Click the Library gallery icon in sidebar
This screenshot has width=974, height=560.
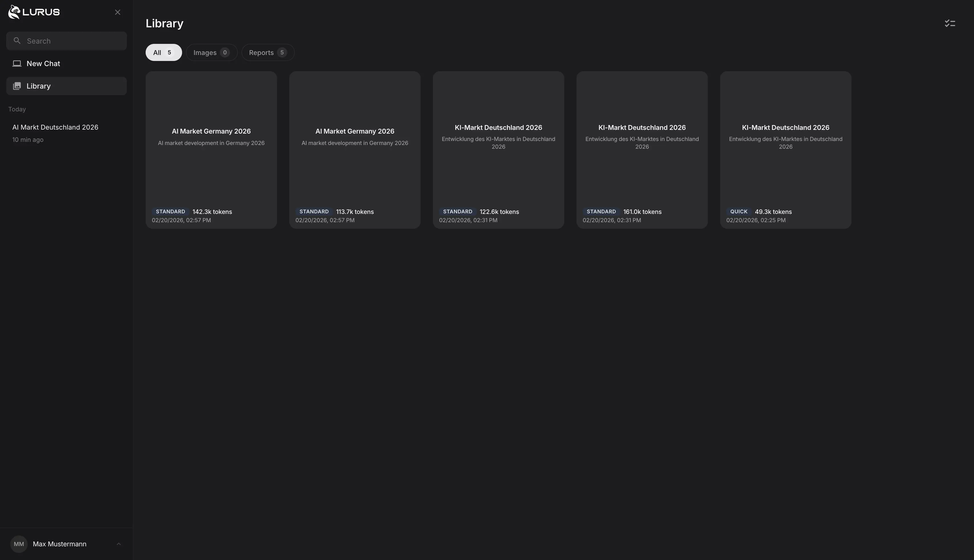(17, 86)
